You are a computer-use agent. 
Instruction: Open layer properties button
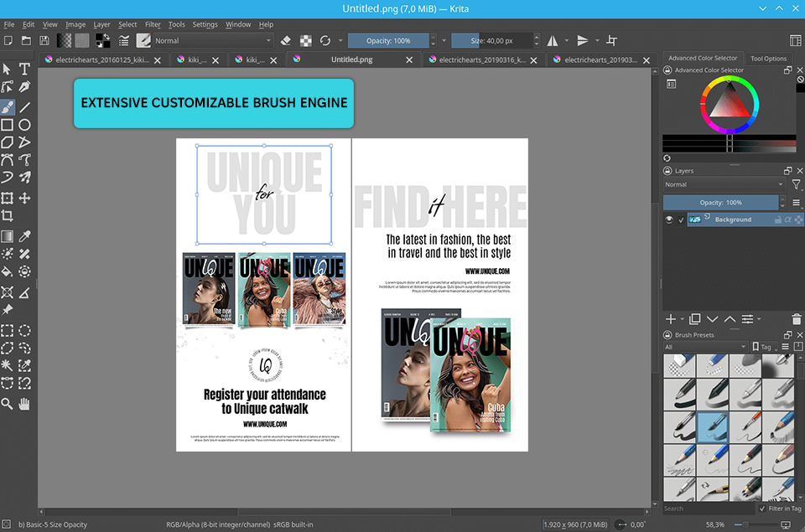[x=747, y=319]
